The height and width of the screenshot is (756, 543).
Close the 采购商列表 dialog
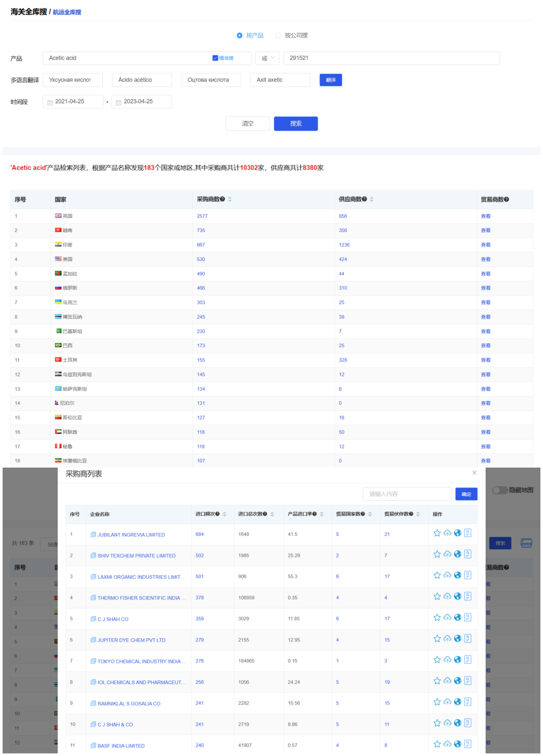474,473
